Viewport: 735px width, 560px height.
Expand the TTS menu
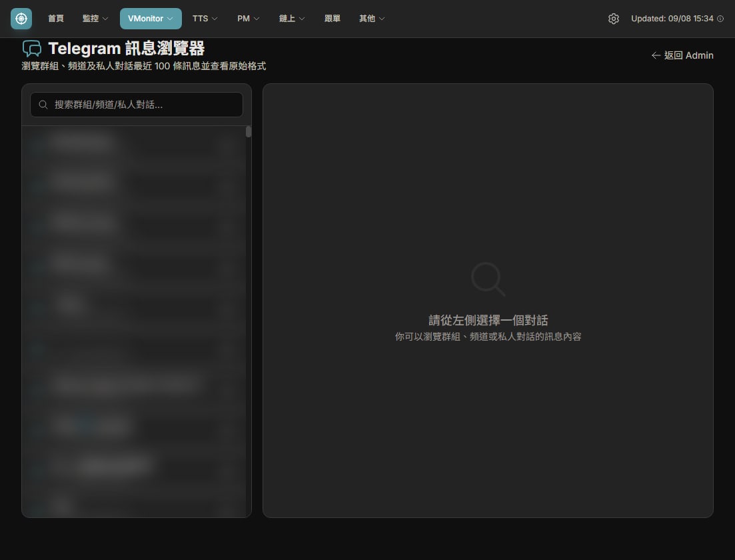(205, 19)
